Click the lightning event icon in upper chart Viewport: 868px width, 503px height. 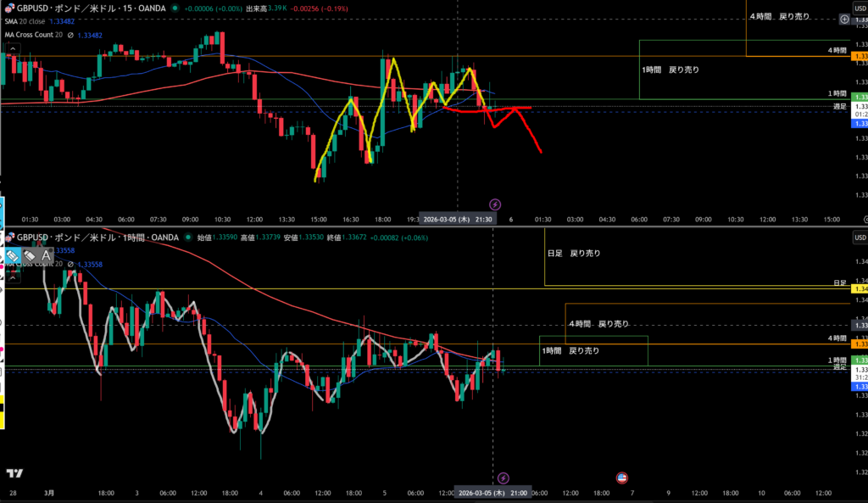click(x=496, y=204)
